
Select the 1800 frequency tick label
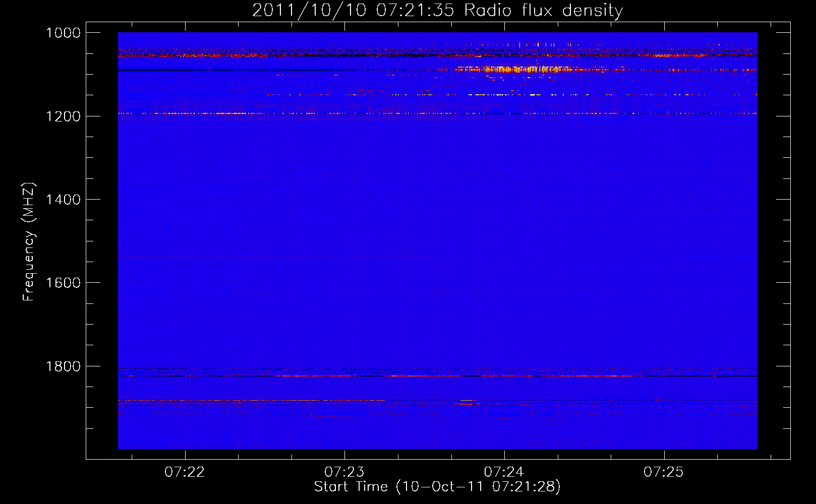click(x=63, y=366)
